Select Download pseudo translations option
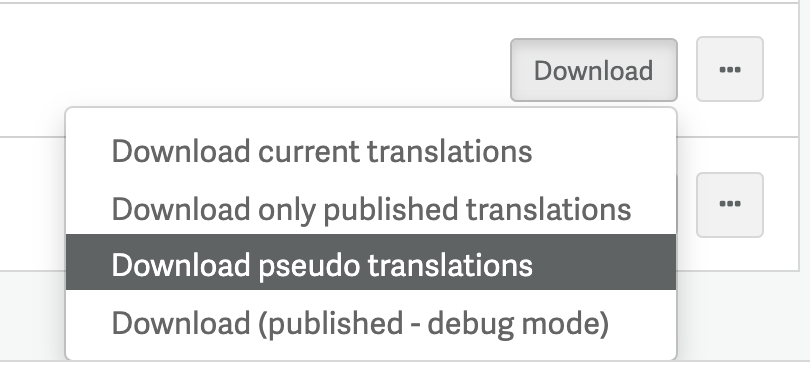 [371, 262]
